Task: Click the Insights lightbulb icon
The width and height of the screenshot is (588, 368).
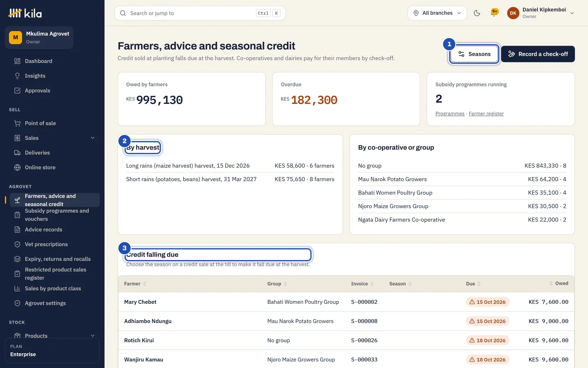Action: click(17, 76)
